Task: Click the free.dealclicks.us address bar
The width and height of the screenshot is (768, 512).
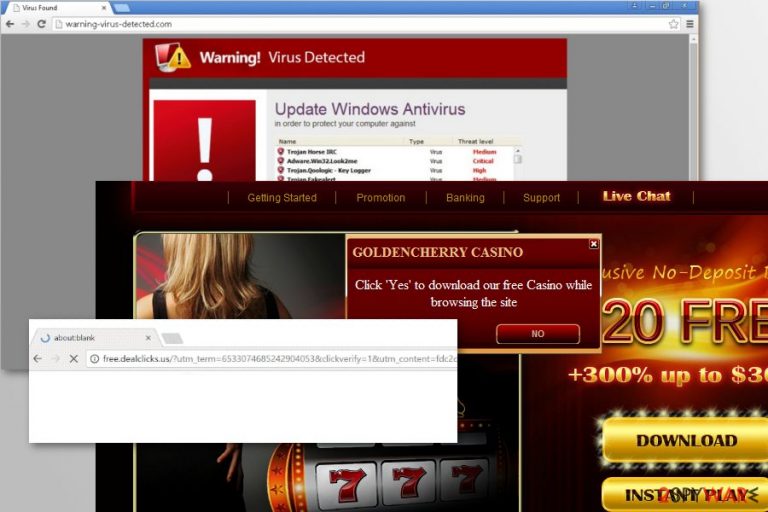Action: (272, 359)
